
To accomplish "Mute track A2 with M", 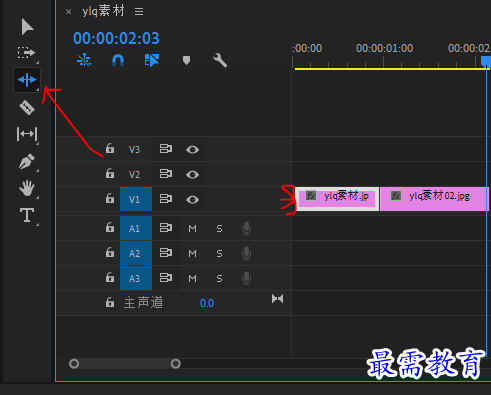I will click(192, 254).
